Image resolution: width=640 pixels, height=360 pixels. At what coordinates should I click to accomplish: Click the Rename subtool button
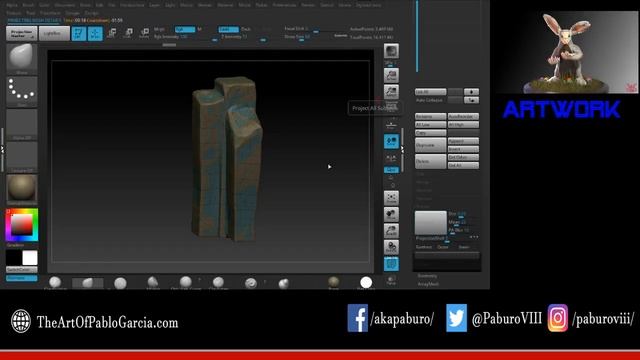point(431,116)
